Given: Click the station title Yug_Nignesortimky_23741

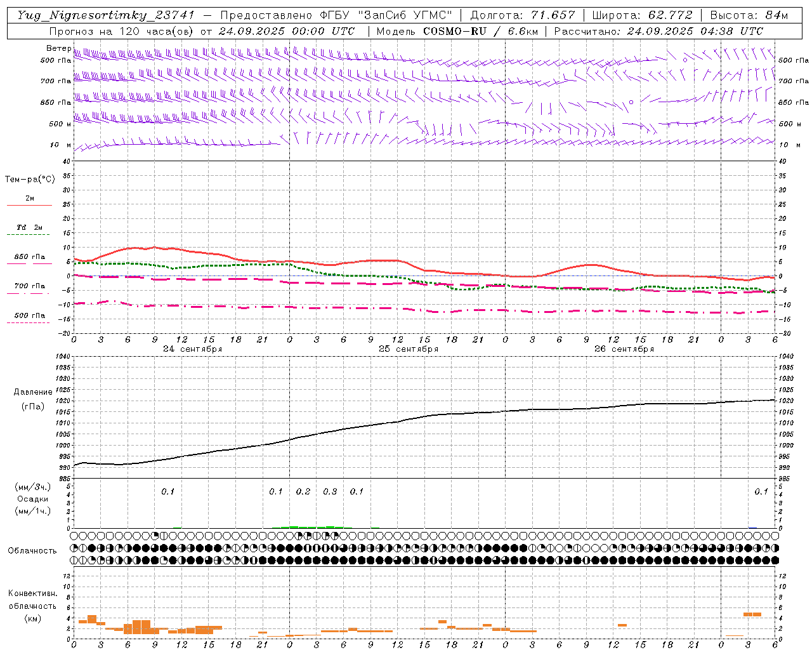Looking at the screenshot, I should tap(105, 15).
